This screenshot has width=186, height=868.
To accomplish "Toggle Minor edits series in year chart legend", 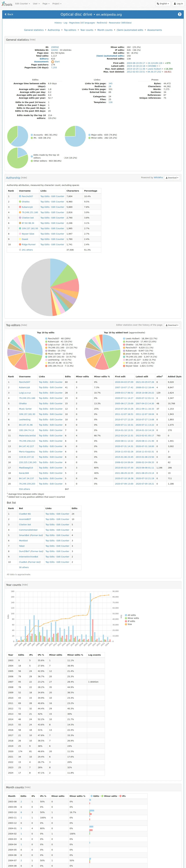I will [132, 618].
